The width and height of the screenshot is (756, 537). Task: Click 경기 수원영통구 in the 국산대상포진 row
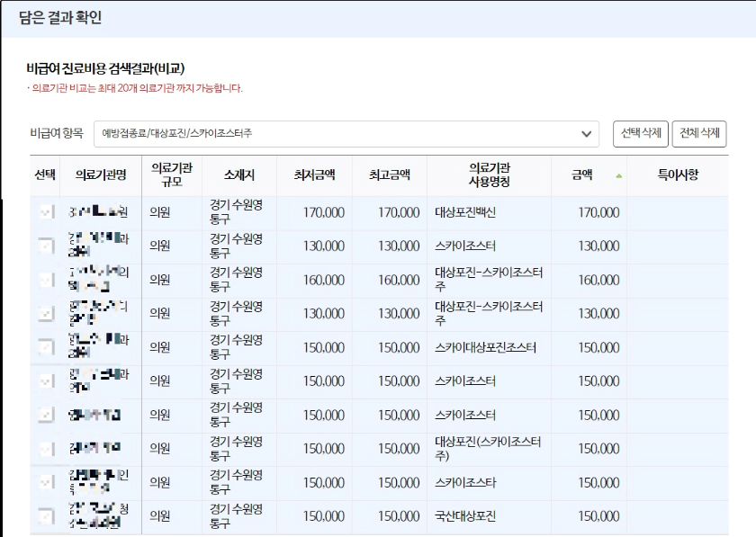236,516
